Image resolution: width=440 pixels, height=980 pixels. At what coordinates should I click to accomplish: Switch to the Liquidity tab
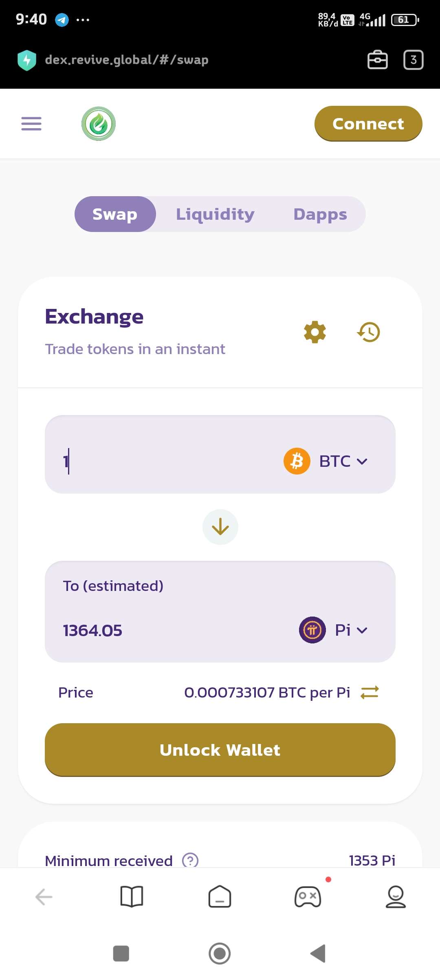click(x=215, y=214)
